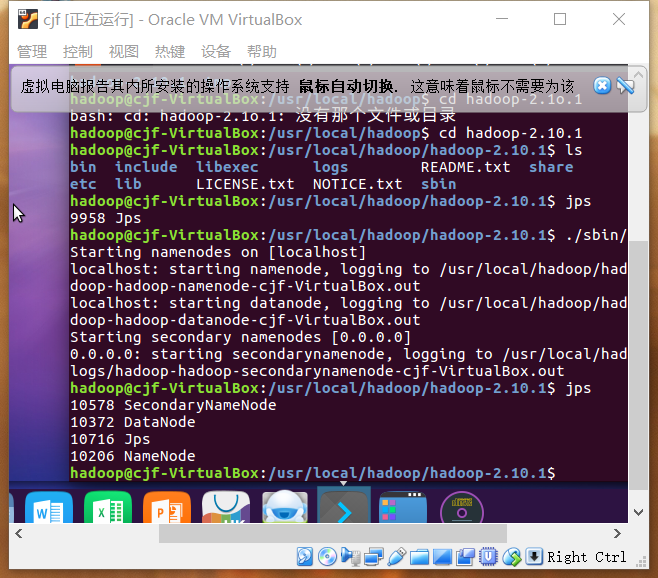Click NOTICE.txt in ls output
Screen dimensions: 658x578
point(358,184)
